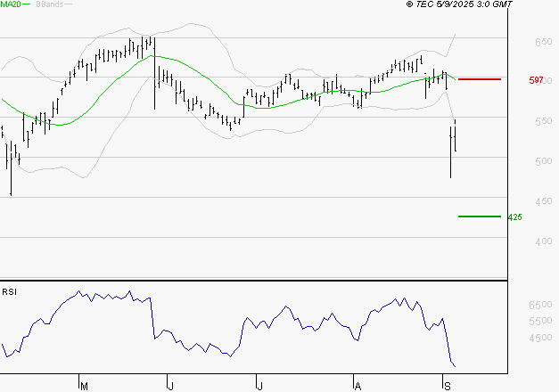Click the S month marker on time axis
559x392 pixels.
(x=446, y=386)
